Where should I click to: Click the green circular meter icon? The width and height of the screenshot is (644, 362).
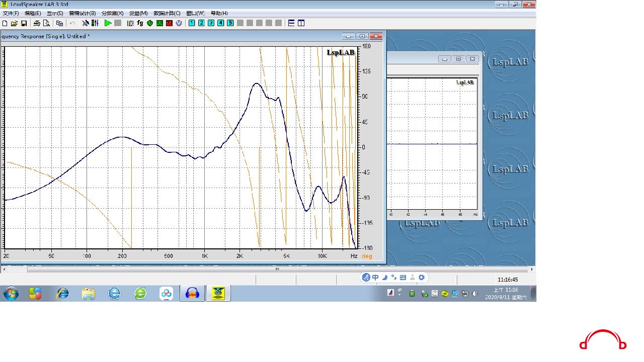[150, 23]
